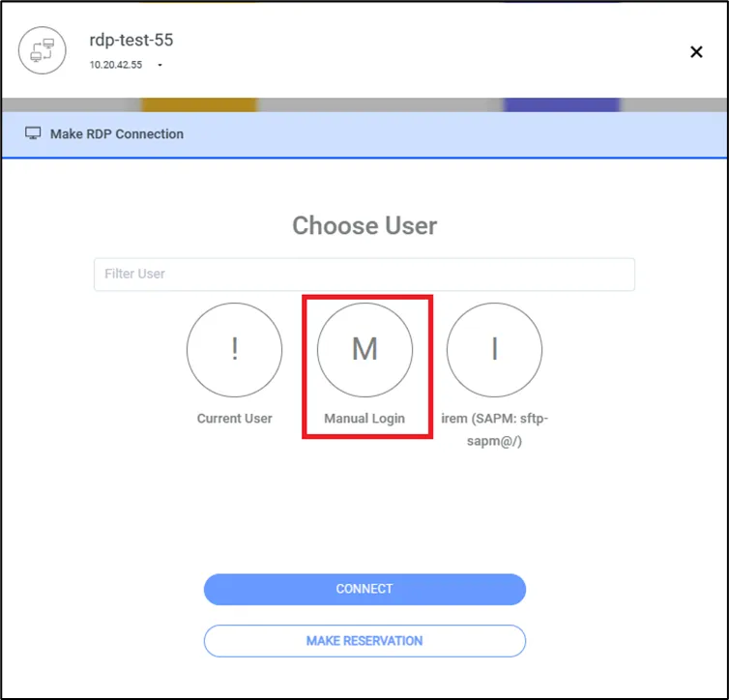Click the monitor icon beside Make RDP Connection
Screen dimensions: 729x700
33,133
